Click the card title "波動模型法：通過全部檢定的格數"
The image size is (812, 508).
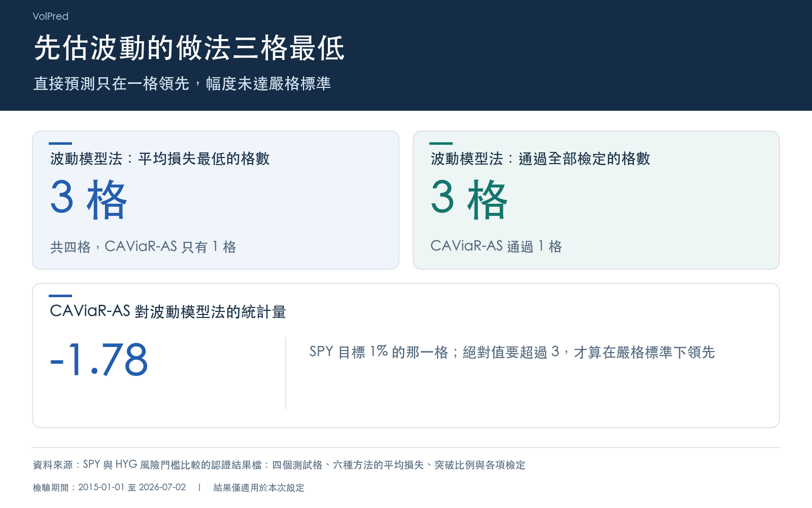pyautogui.click(x=540, y=158)
